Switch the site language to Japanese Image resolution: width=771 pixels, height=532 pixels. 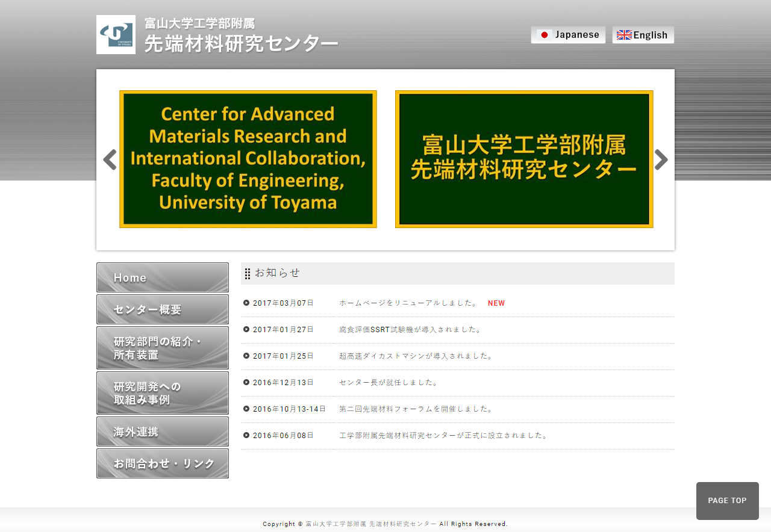[568, 35]
